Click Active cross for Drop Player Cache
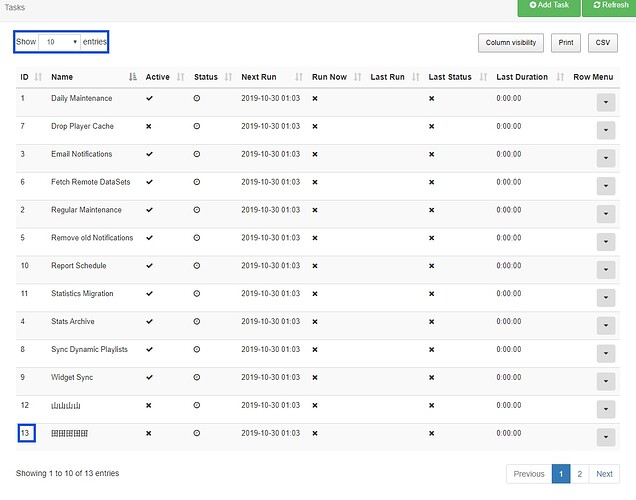This screenshot has width=636, height=500. [148, 127]
